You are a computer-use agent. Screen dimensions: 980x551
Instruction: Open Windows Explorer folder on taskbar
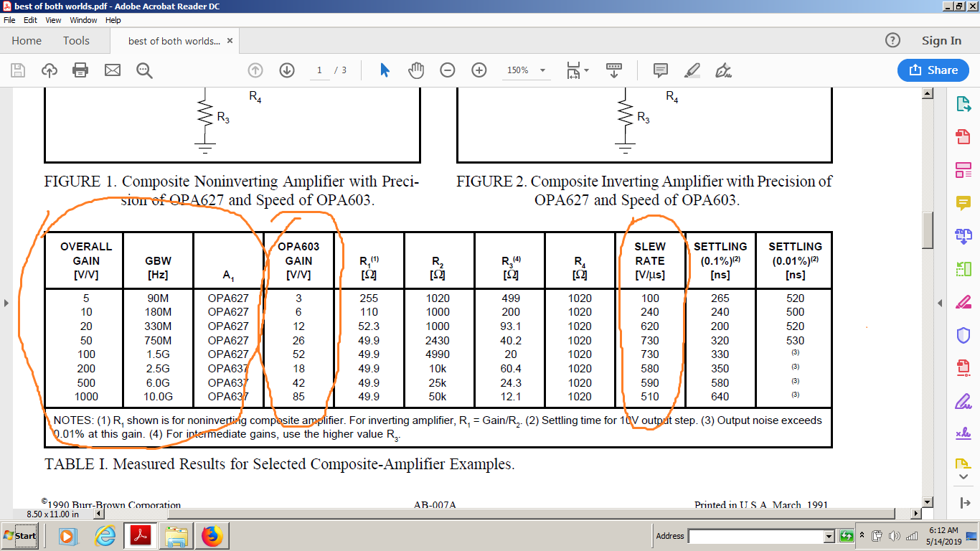pos(176,536)
